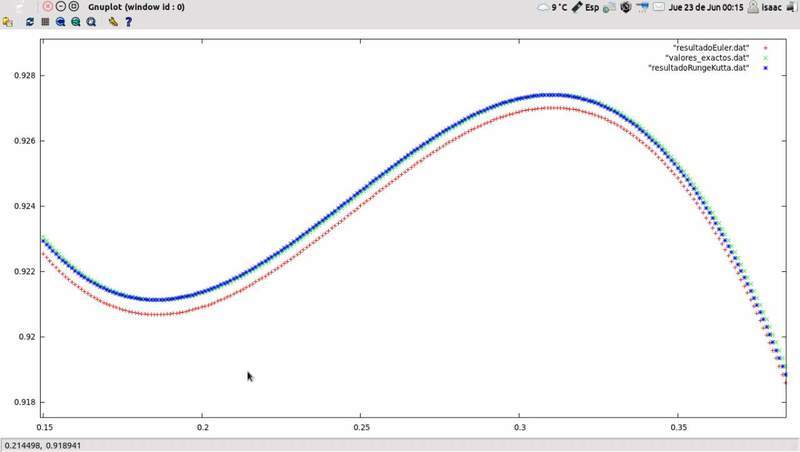Screen dimensions: 800x452
Task: Apply the next zoom settings
Action: pyautogui.click(x=76, y=21)
